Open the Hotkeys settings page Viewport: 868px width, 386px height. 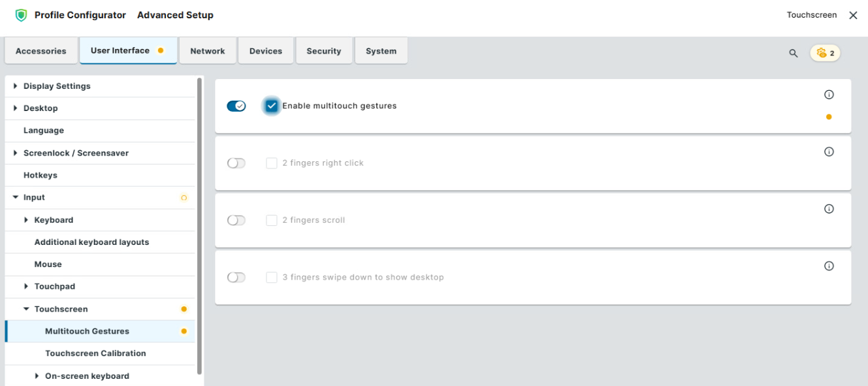point(40,175)
